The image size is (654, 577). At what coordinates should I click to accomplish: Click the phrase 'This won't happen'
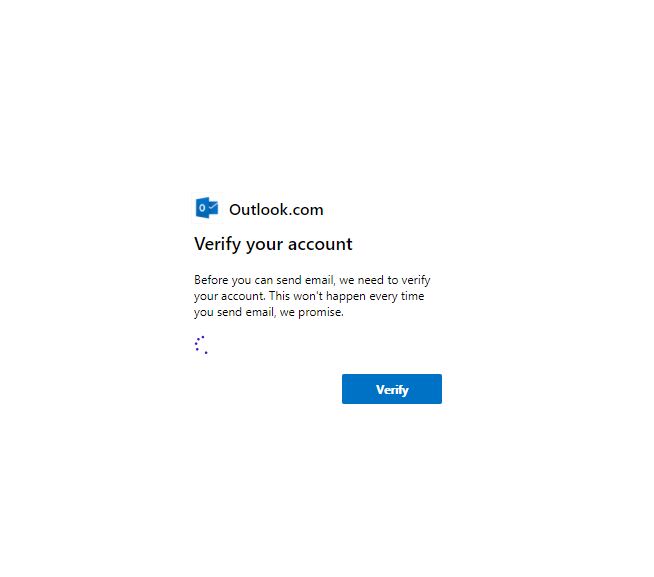(317, 296)
